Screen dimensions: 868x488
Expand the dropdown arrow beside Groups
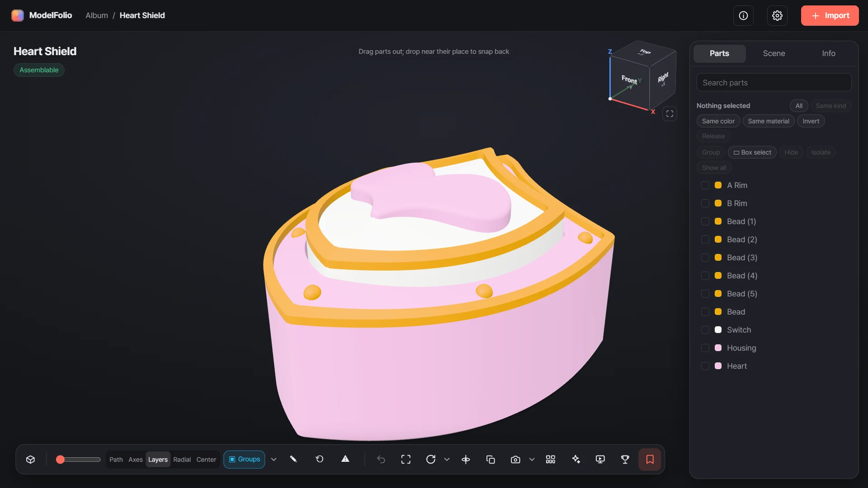point(274,460)
